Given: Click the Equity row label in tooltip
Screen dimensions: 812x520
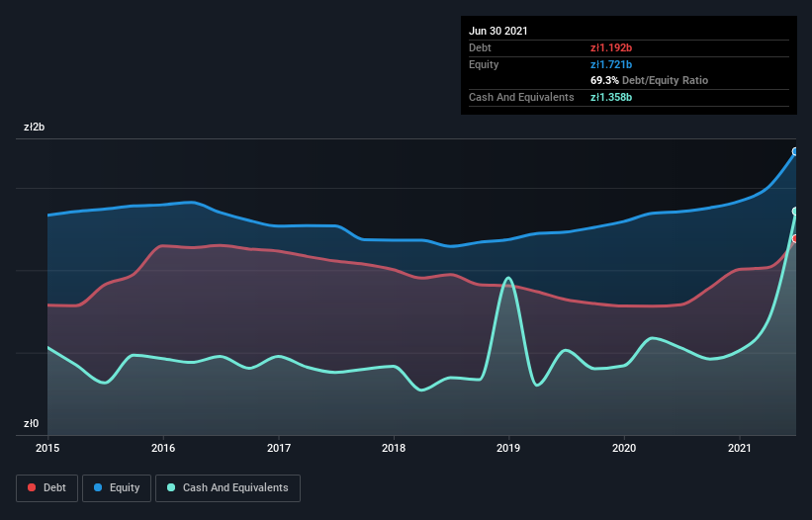Looking at the screenshot, I should [x=484, y=64].
